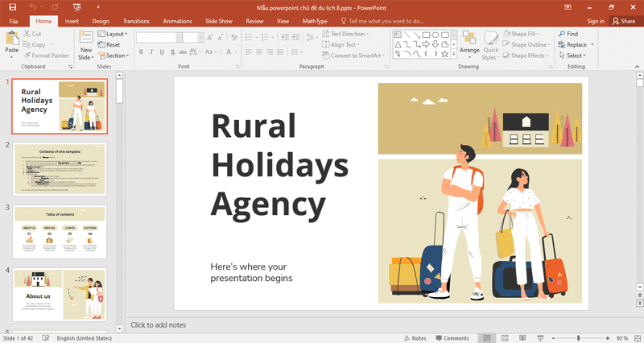This screenshot has height=343, width=644.
Task: Toggle Comments pane in status bar
Action: (452, 338)
